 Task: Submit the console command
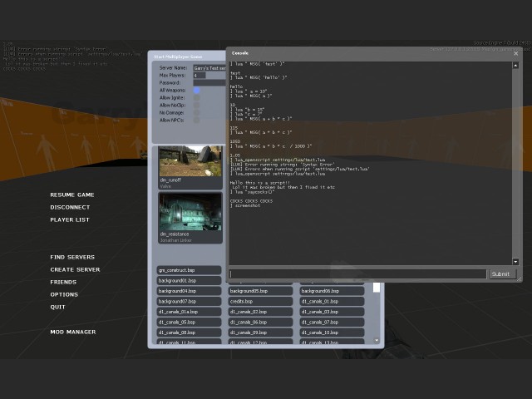click(503, 273)
